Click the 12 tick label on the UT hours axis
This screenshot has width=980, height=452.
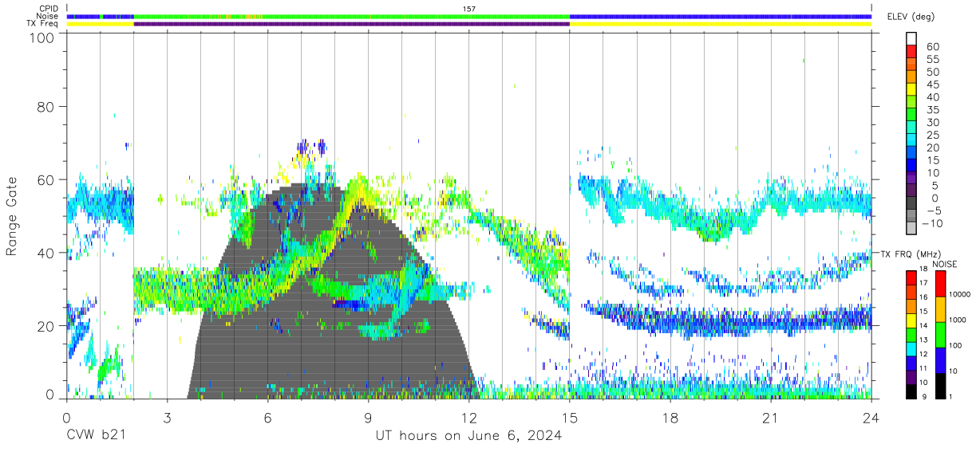tap(469, 418)
